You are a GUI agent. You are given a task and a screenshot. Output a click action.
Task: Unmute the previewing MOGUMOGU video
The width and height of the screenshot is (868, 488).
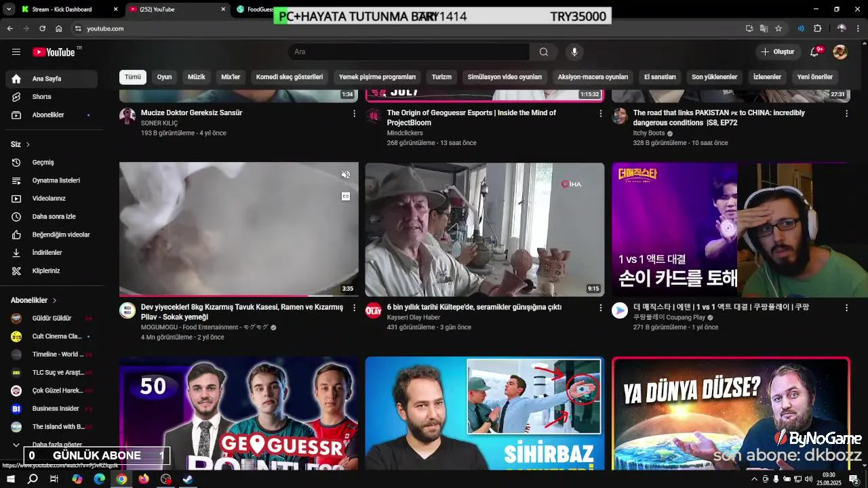(346, 175)
